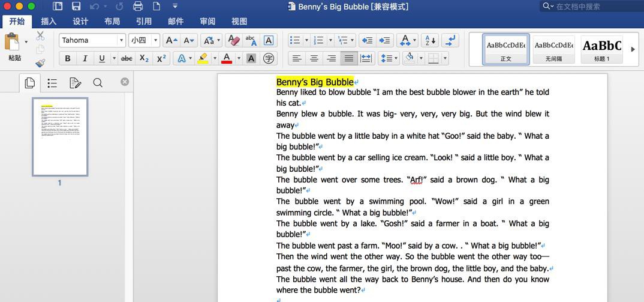644x302 pixels.
Task: Decrease paragraph indent
Action: point(367,40)
